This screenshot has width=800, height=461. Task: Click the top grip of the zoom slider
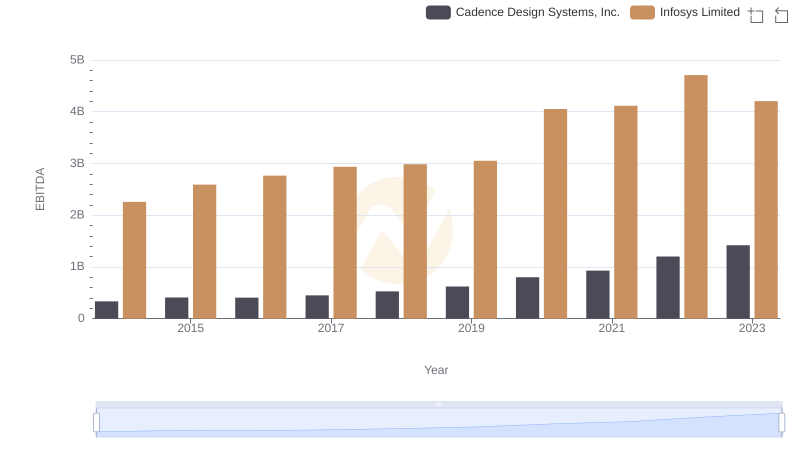[439, 404]
